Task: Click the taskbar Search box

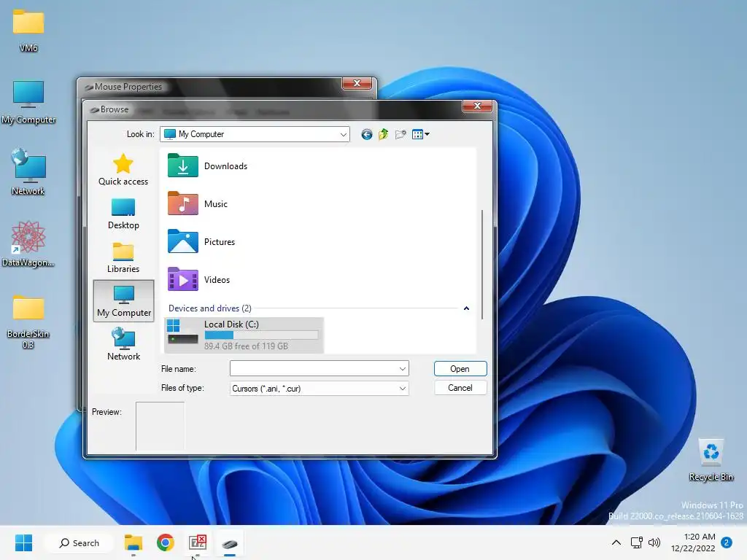Action: pos(79,542)
